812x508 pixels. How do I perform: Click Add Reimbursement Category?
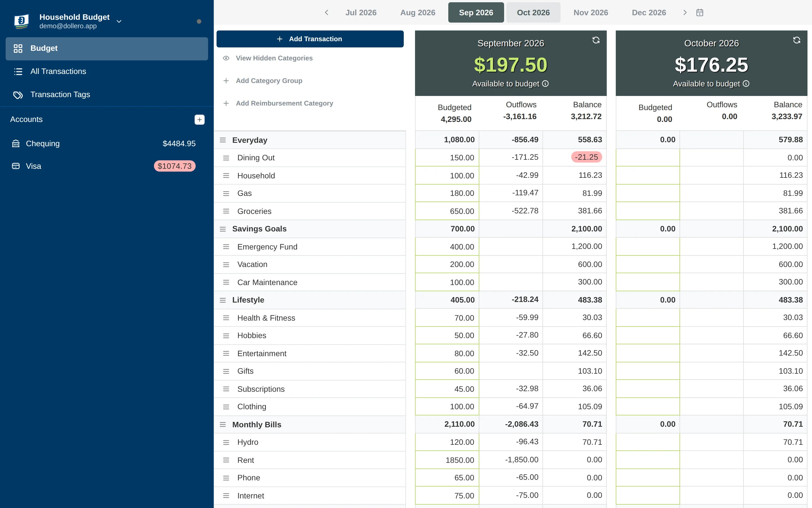coord(278,103)
